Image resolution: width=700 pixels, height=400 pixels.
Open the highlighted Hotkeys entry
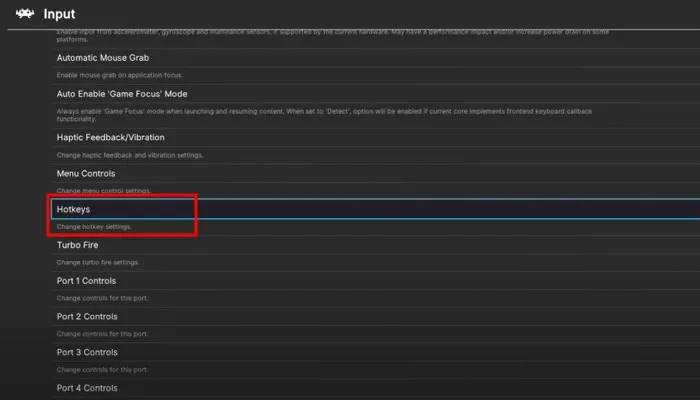click(376, 209)
